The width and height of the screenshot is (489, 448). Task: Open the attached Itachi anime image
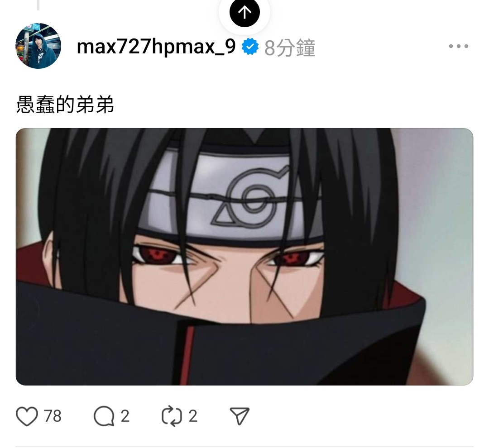pos(244,257)
